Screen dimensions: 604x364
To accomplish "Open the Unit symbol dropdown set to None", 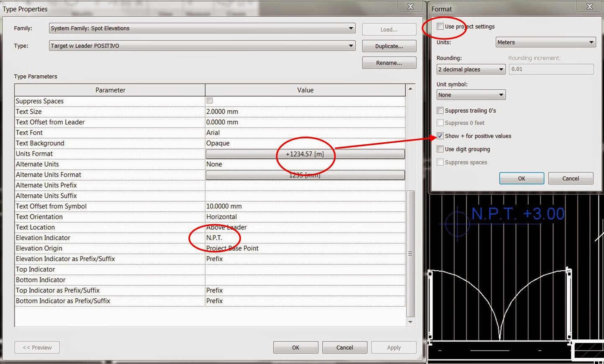I will tap(471, 95).
